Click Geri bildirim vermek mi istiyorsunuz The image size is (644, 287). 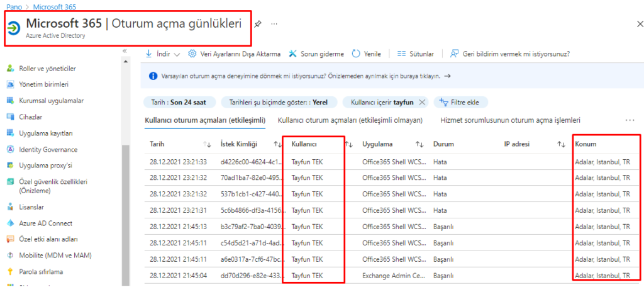point(509,54)
